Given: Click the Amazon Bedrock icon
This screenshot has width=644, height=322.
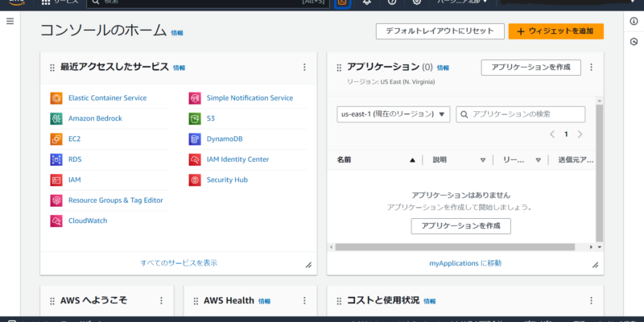Looking at the screenshot, I should [56, 118].
